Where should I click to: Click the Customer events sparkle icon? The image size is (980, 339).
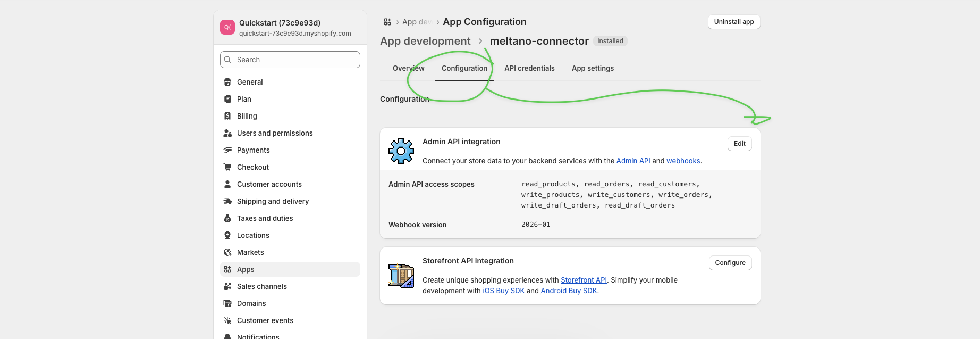click(227, 320)
